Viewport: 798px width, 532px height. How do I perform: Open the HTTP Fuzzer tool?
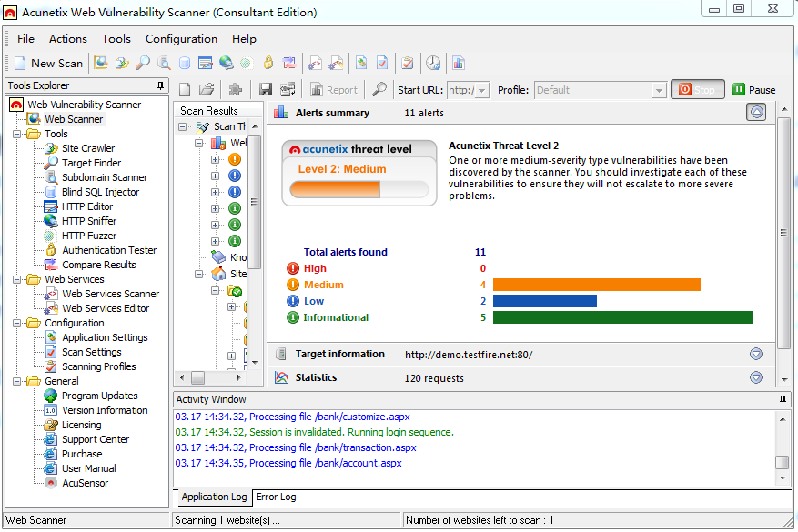tap(88, 236)
